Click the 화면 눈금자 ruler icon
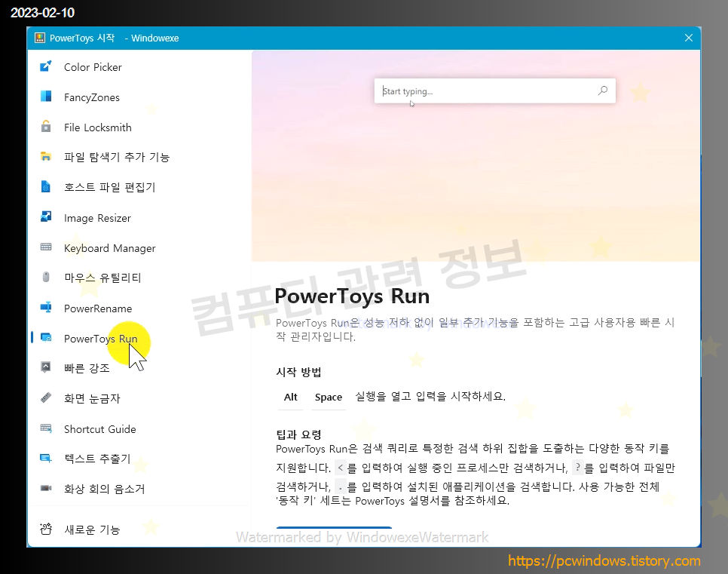The image size is (728, 574). click(45, 398)
